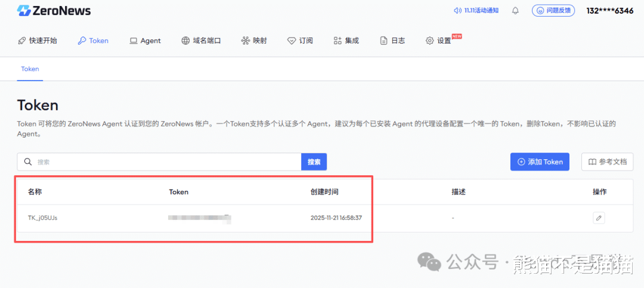Go to 快速开始 in navigation
The height and width of the screenshot is (288, 644).
pyautogui.click(x=38, y=41)
